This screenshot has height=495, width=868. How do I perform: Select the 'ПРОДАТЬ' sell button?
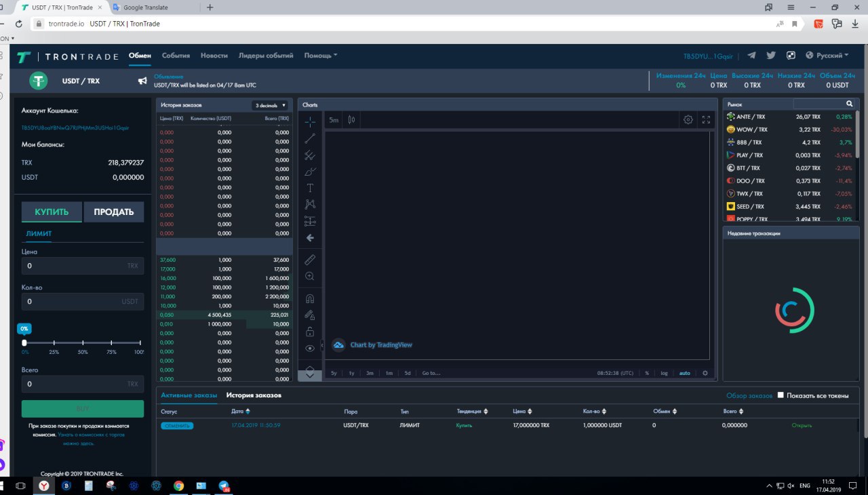(114, 212)
